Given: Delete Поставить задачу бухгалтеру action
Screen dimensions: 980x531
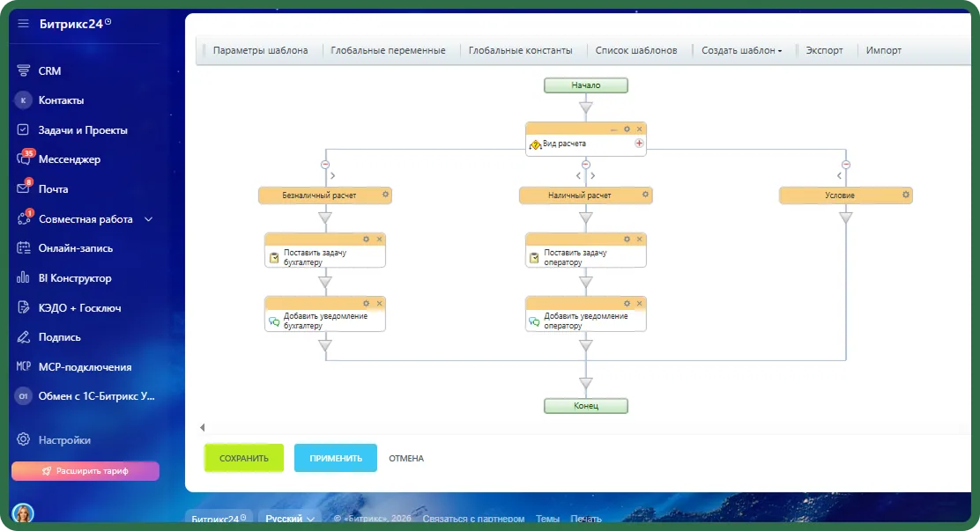Looking at the screenshot, I should [x=379, y=240].
